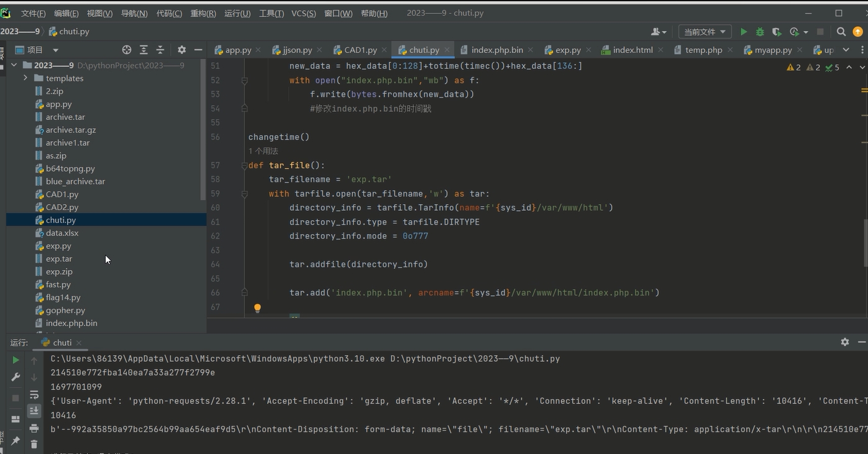Run with coverage icon in toolbar
This screenshot has width=868, height=454.
click(x=777, y=32)
